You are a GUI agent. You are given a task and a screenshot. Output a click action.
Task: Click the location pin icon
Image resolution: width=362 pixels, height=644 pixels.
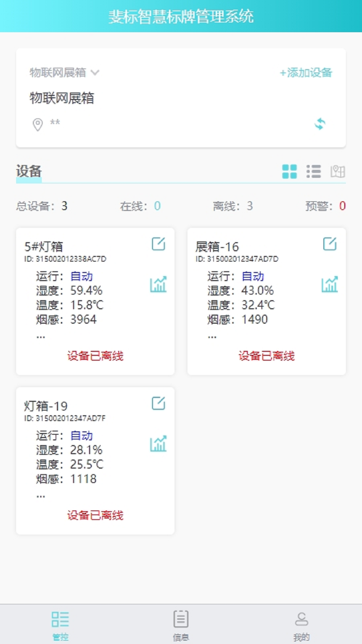38,124
